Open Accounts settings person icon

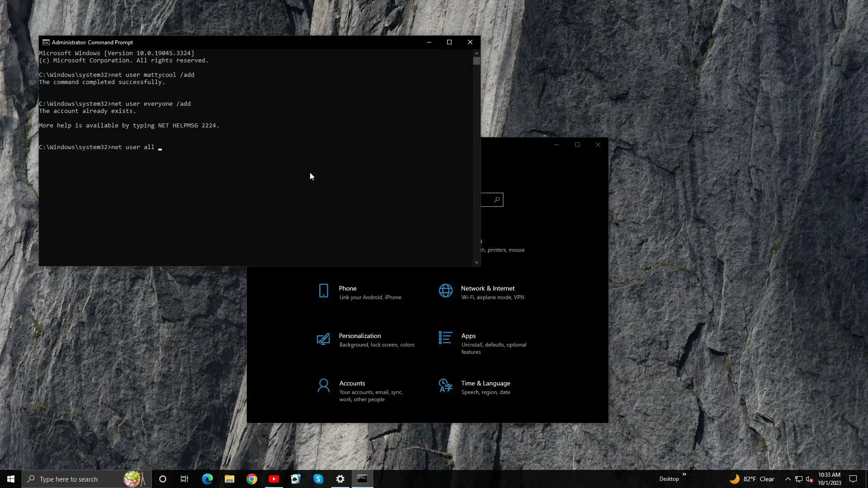(324, 385)
